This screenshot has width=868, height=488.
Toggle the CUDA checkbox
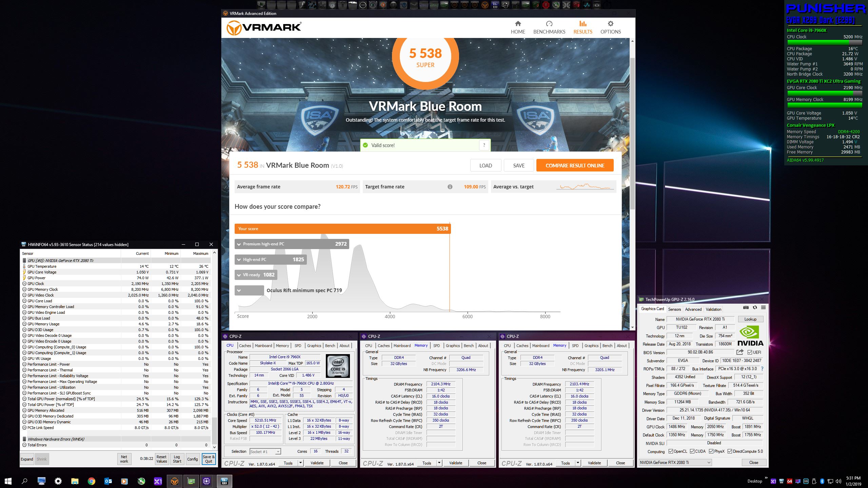pos(692,451)
